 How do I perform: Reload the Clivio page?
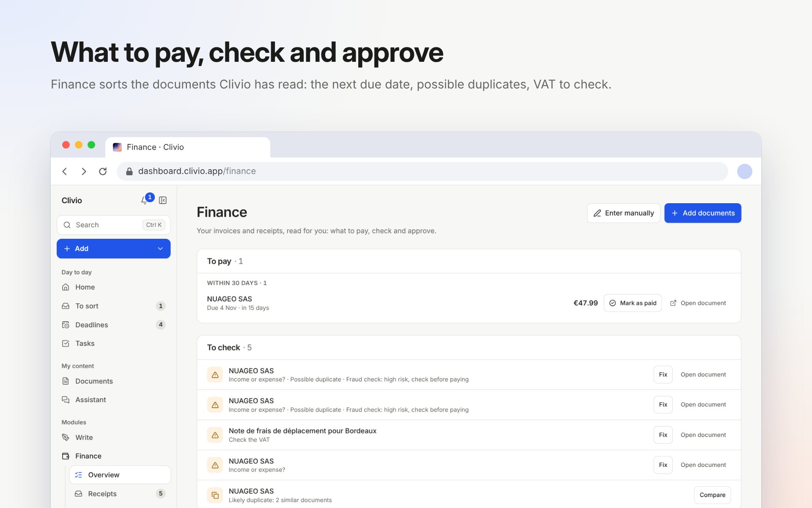[103, 171]
